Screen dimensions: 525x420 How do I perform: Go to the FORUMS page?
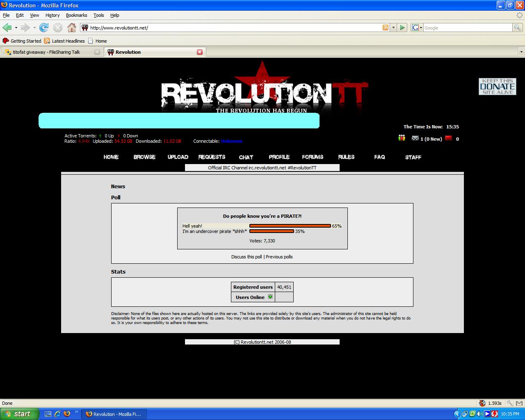click(313, 157)
